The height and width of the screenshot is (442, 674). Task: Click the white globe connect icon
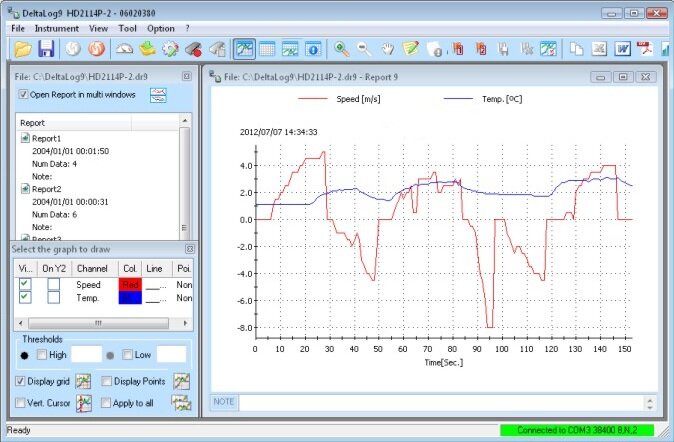point(74,49)
